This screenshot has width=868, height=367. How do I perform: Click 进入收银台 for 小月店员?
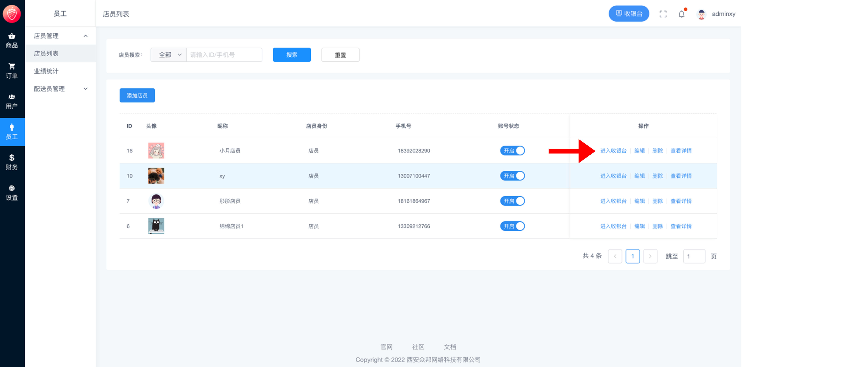(x=613, y=150)
